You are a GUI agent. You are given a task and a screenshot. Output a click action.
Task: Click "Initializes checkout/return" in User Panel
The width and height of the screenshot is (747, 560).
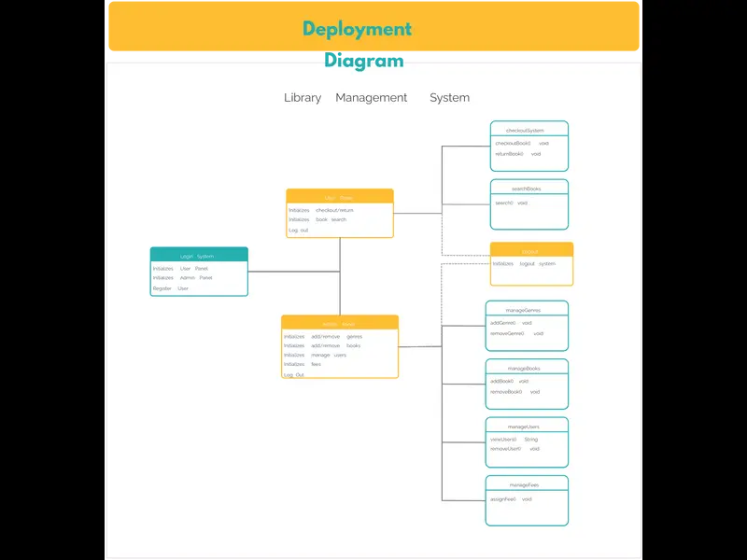click(x=321, y=210)
